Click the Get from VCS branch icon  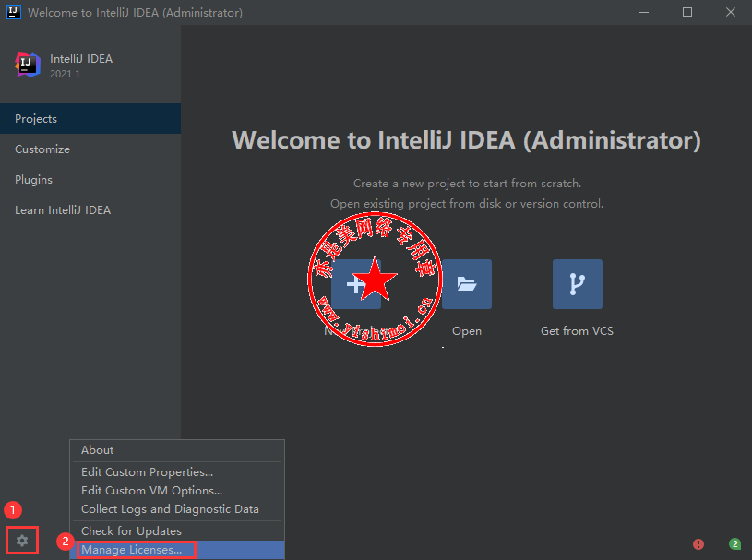tap(577, 284)
